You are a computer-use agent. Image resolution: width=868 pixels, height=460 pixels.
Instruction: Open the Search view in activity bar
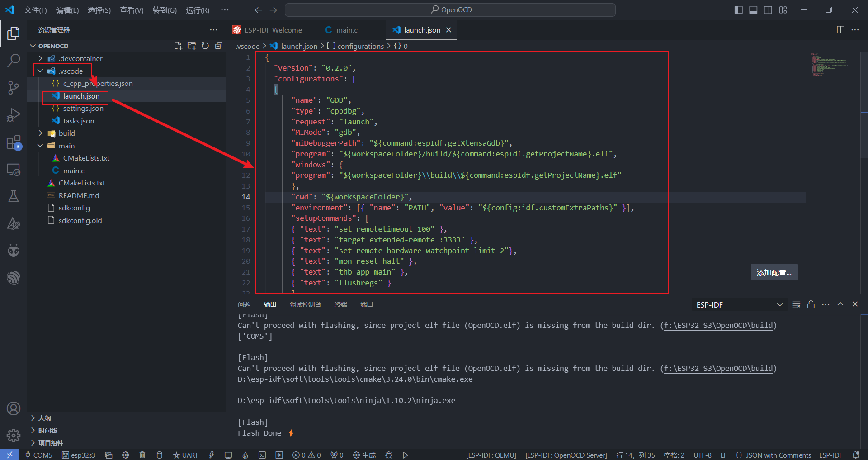(14, 60)
